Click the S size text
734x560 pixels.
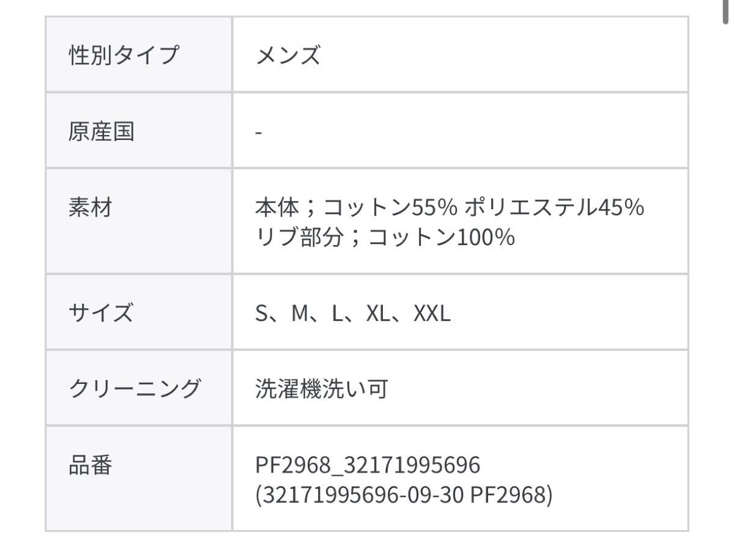click(x=261, y=314)
